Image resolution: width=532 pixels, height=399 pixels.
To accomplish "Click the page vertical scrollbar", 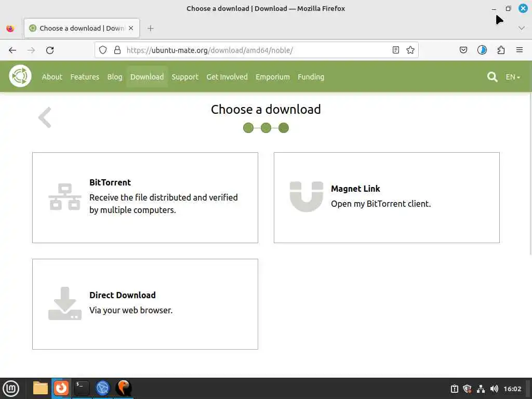I will click(530, 173).
